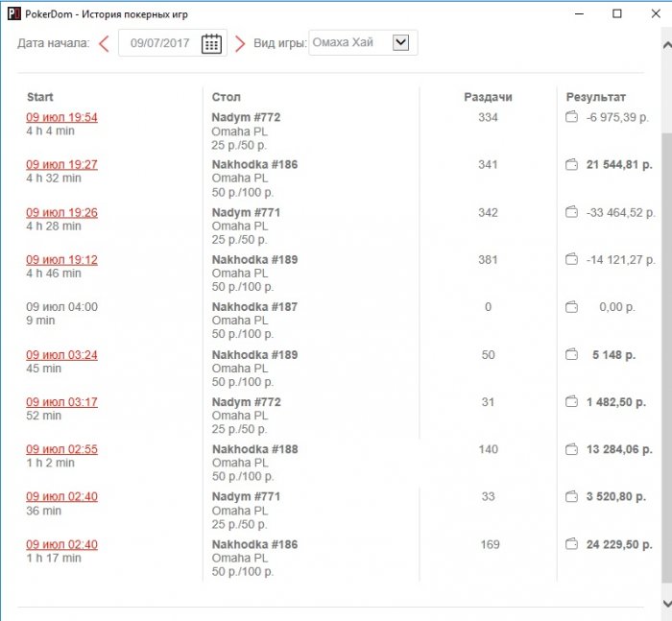Close the PokerDom history window

tap(656, 13)
